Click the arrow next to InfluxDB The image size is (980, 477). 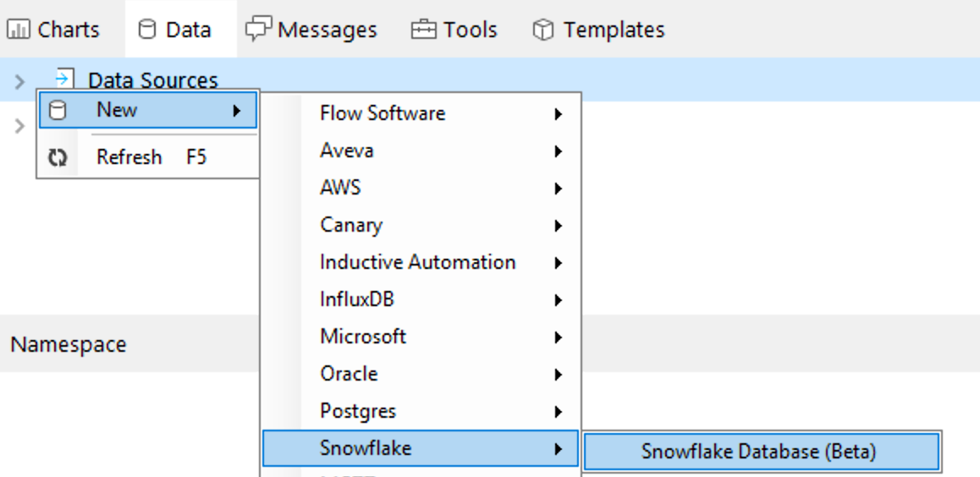tap(558, 300)
